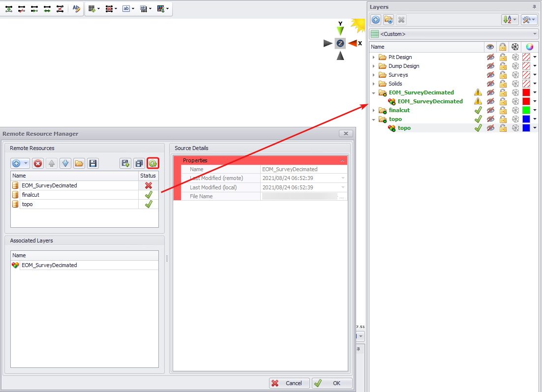Move resource down with blue arrow

(x=65, y=163)
